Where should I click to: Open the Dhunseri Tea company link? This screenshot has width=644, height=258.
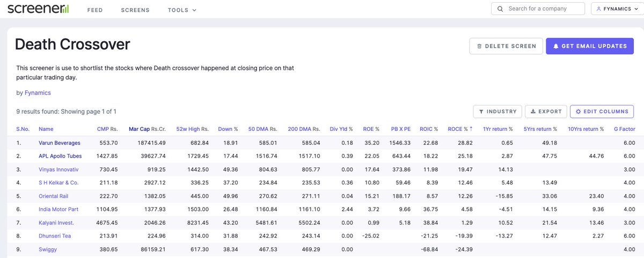[x=55, y=236]
